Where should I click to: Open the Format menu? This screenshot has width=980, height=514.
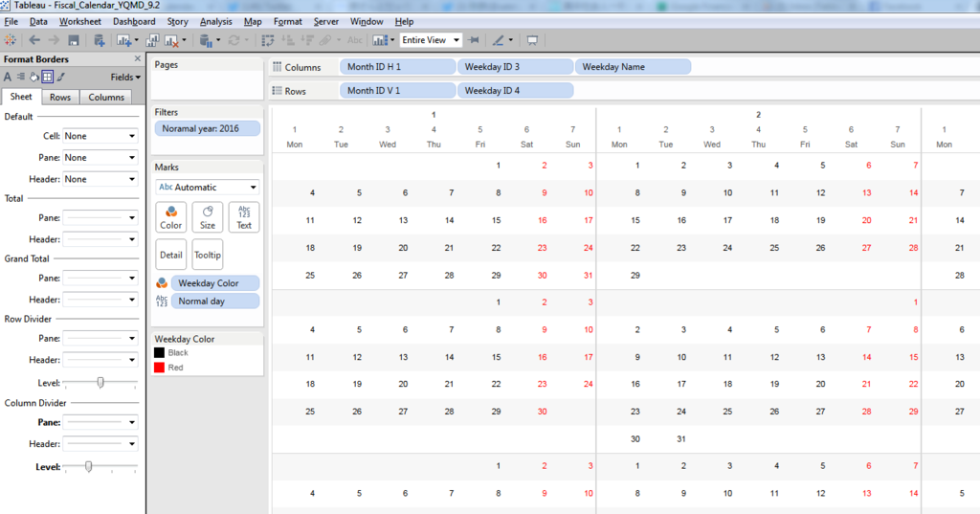click(x=287, y=21)
